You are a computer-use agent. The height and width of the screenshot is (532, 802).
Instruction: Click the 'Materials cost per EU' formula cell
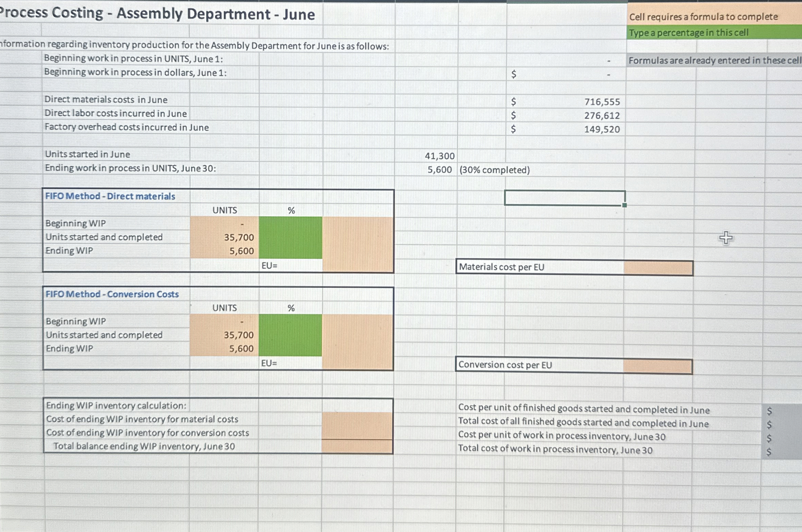pos(658,268)
